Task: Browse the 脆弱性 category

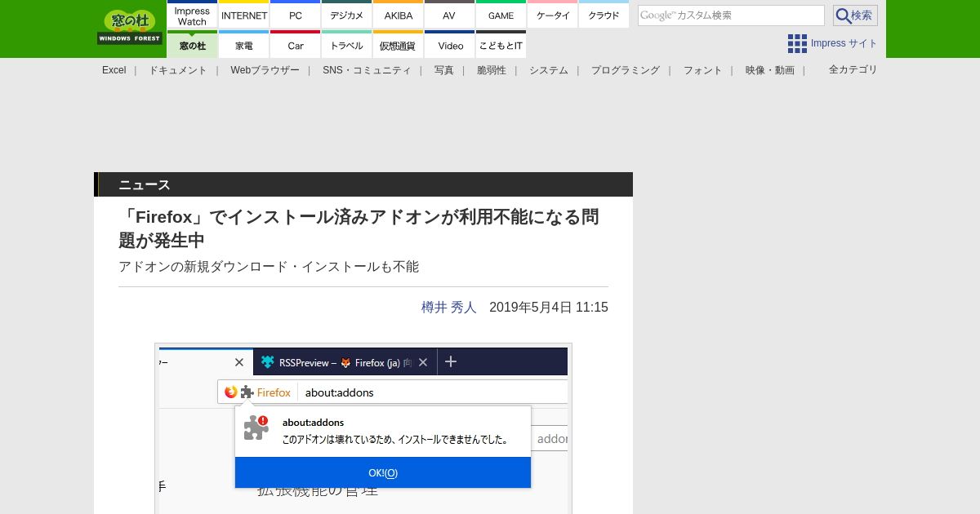Action: (x=492, y=70)
